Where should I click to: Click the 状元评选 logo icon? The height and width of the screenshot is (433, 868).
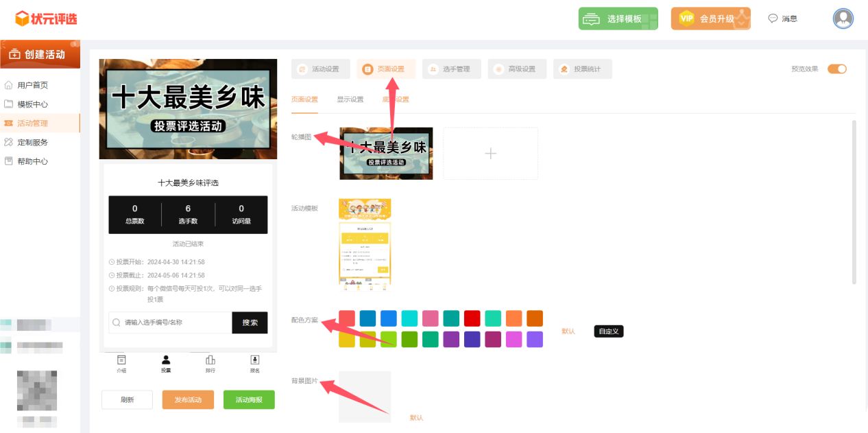click(x=22, y=19)
